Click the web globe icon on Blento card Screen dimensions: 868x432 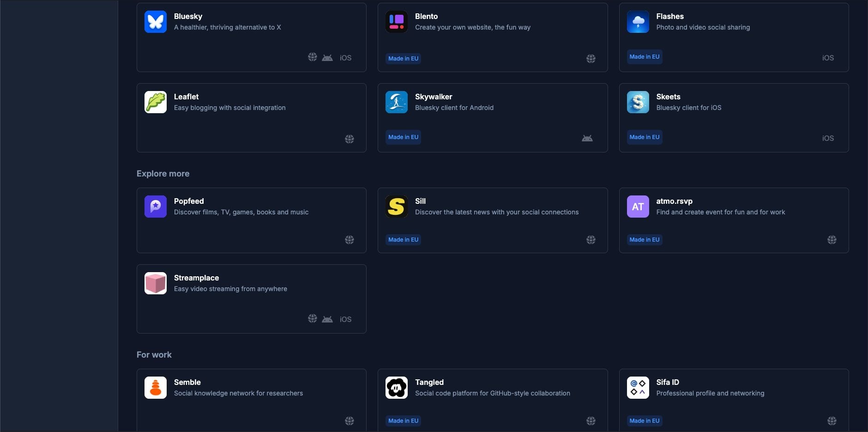click(591, 59)
